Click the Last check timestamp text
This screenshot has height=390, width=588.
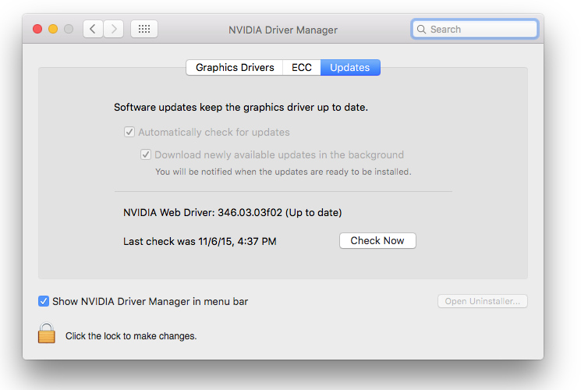pos(200,242)
